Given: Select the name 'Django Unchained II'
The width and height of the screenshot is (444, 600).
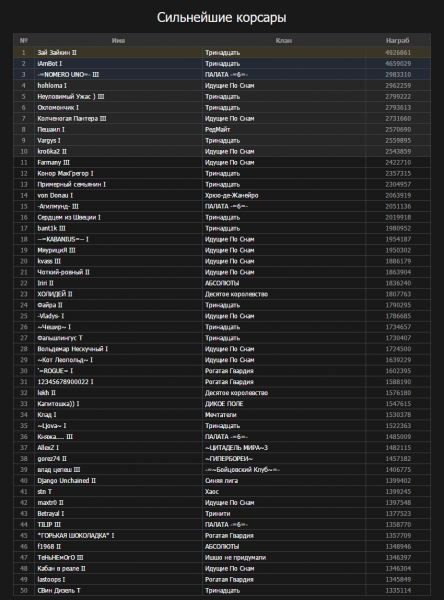Looking at the screenshot, I should (x=66, y=481).
